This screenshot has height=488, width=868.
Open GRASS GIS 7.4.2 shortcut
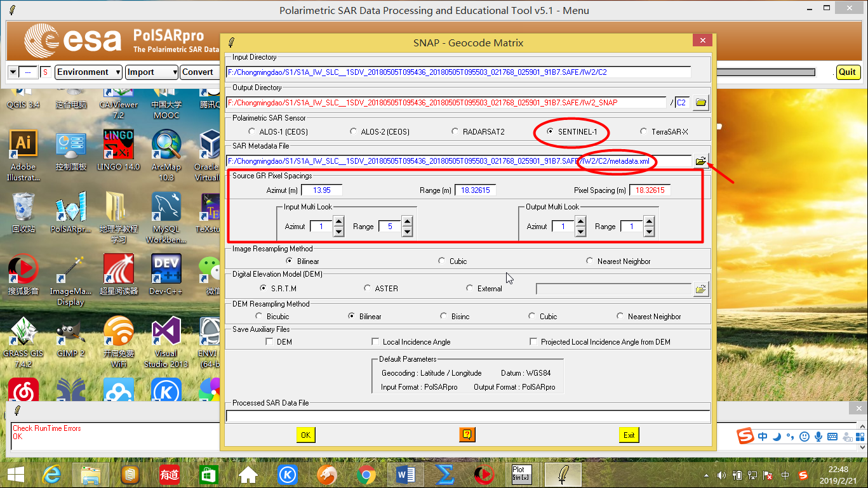pos(23,342)
